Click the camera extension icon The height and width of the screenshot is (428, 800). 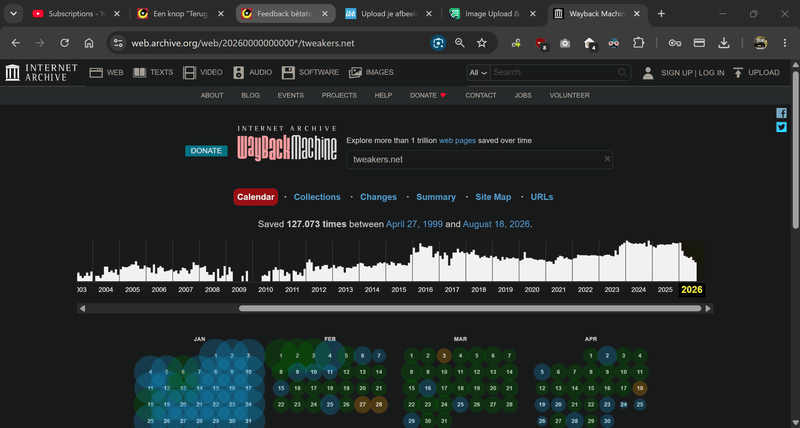(565, 43)
